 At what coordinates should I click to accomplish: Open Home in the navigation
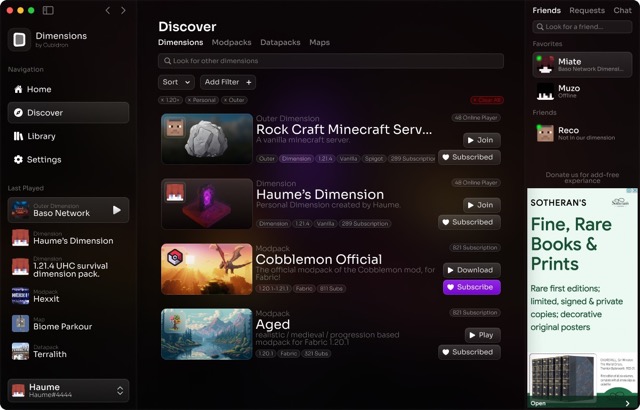[69, 89]
